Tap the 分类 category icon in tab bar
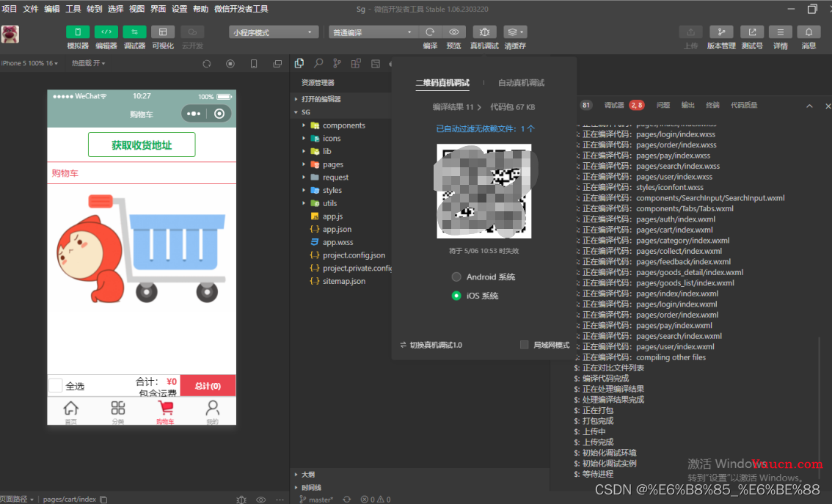 (x=118, y=408)
